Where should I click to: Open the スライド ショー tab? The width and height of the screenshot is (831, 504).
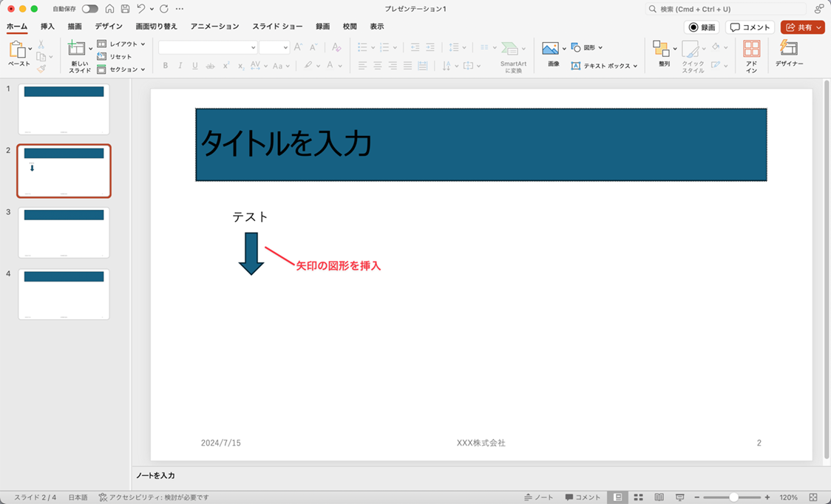pos(277,27)
